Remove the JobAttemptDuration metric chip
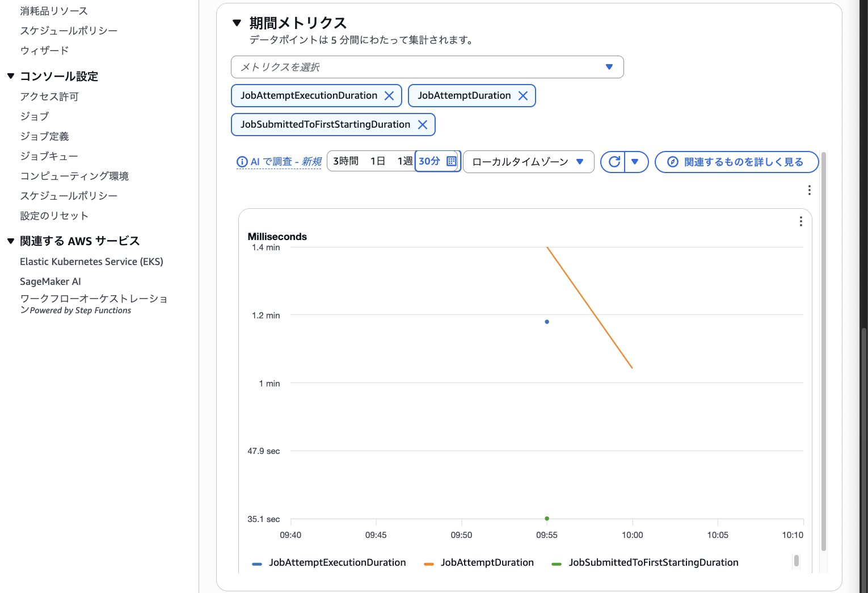This screenshot has width=868, height=593. (523, 96)
